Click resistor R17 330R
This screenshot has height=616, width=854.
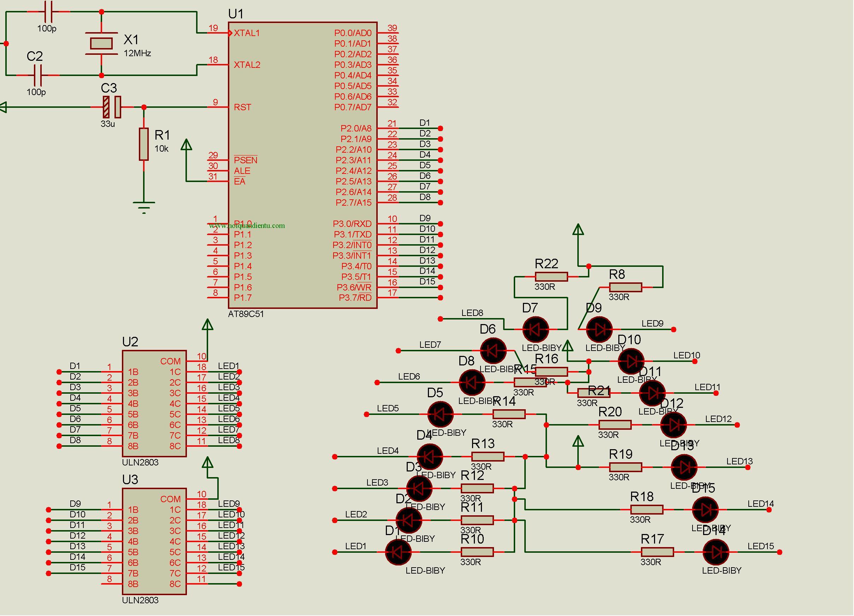(x=658, y=552)
